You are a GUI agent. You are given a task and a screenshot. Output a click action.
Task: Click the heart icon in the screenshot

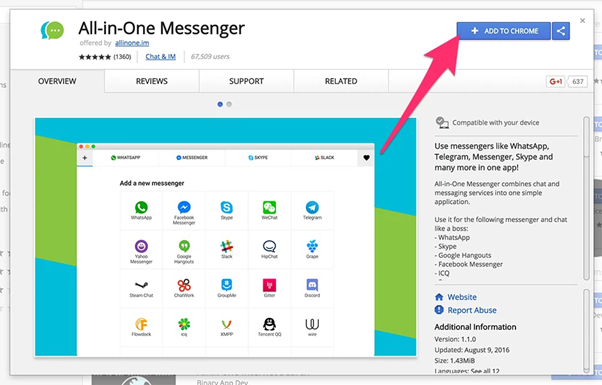click(366, 158)
